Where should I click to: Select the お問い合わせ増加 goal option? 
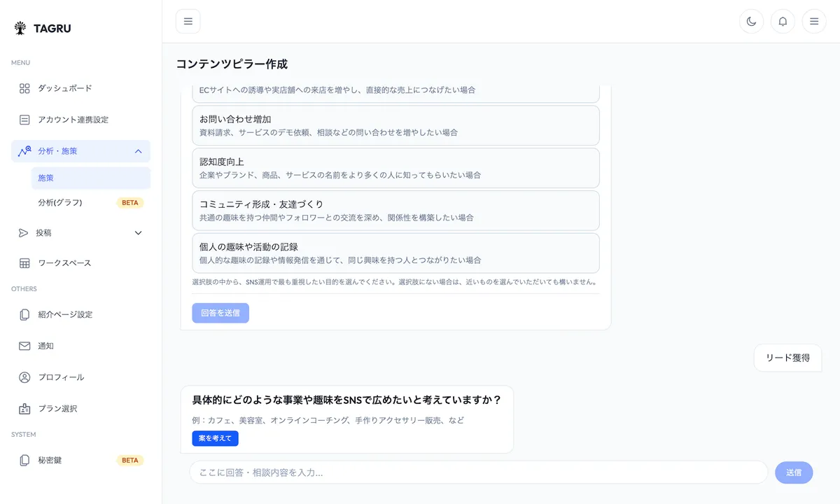point(395,125)
